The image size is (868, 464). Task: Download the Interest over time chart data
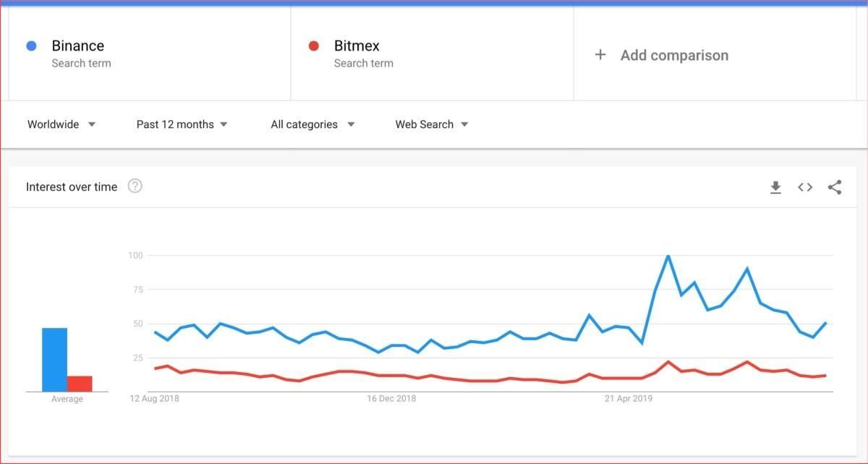(x=775, y=187)
